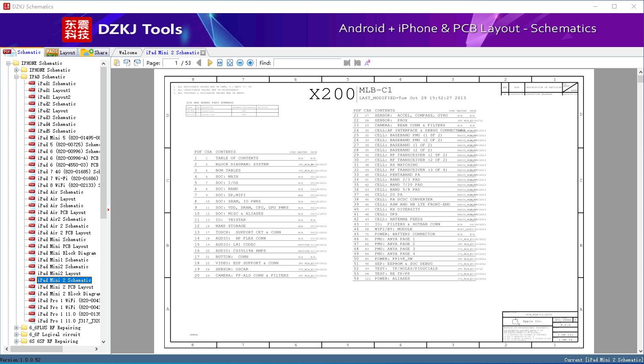Open iPad 7 4G (820-01685) entry
Screen dimensions: 644x364
[x=69, y=172]
